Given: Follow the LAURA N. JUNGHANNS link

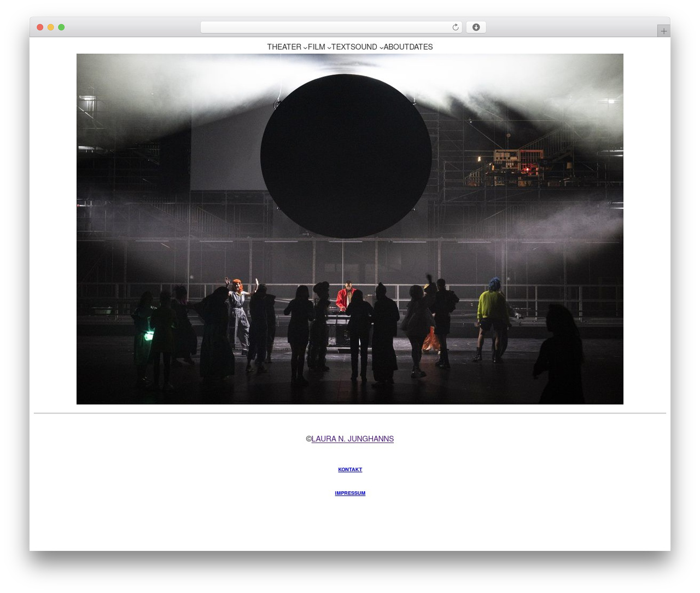Looking at the screenshot, I should pos(352,439).
